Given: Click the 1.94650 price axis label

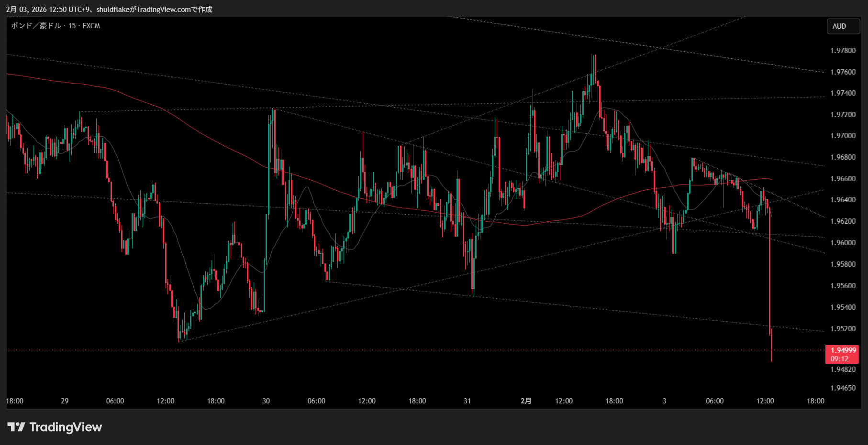Looking at the screenshot, I should tap(843, 388).
